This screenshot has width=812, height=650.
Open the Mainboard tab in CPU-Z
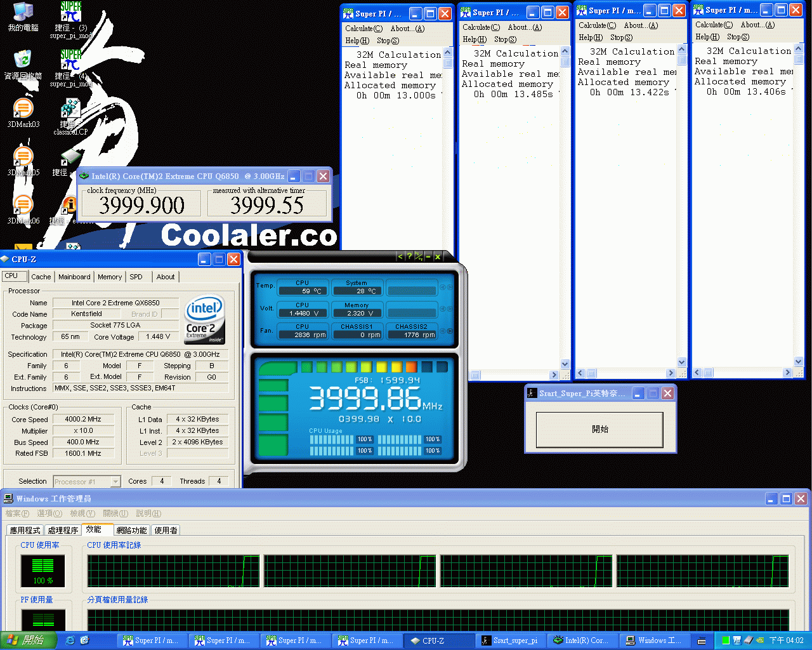pyautogui.click(x=74, y=277)
